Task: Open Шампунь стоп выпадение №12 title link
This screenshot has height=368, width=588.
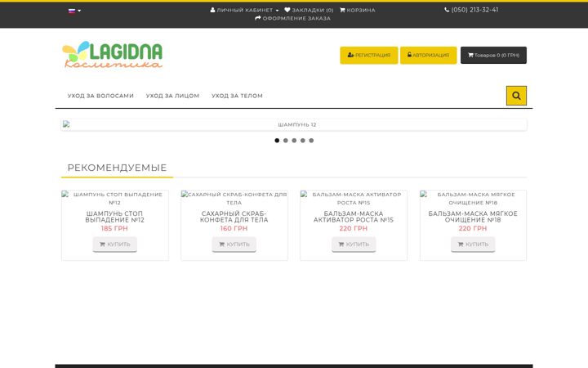Action: [115, 217]
